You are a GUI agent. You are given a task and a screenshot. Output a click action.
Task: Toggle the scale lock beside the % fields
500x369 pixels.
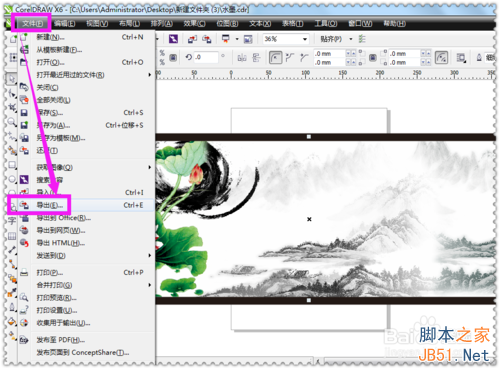pos(173,58)
